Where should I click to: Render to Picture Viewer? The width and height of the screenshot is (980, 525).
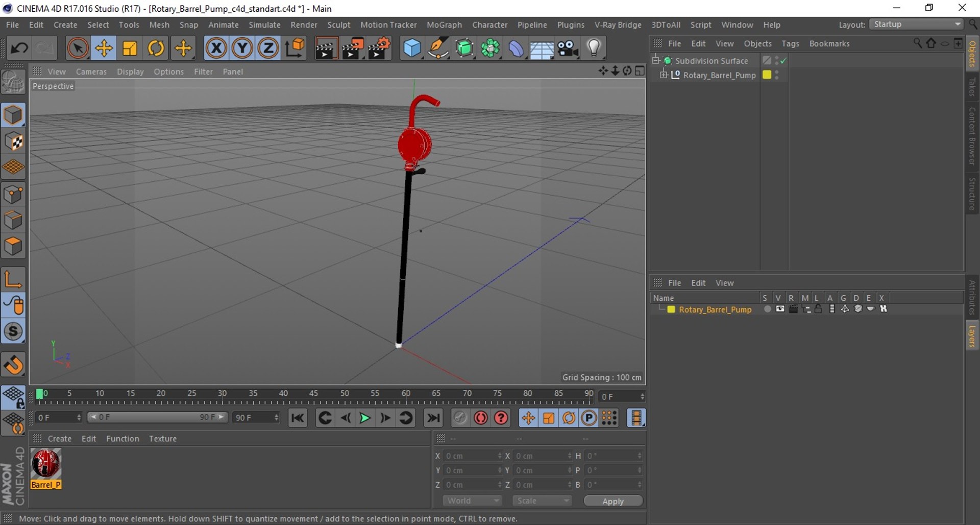353,49
